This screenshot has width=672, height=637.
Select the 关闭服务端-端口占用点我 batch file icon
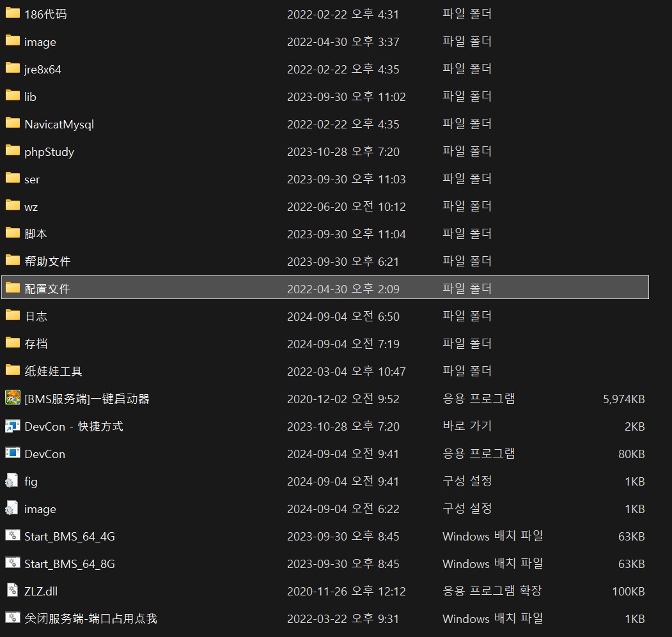12,618
